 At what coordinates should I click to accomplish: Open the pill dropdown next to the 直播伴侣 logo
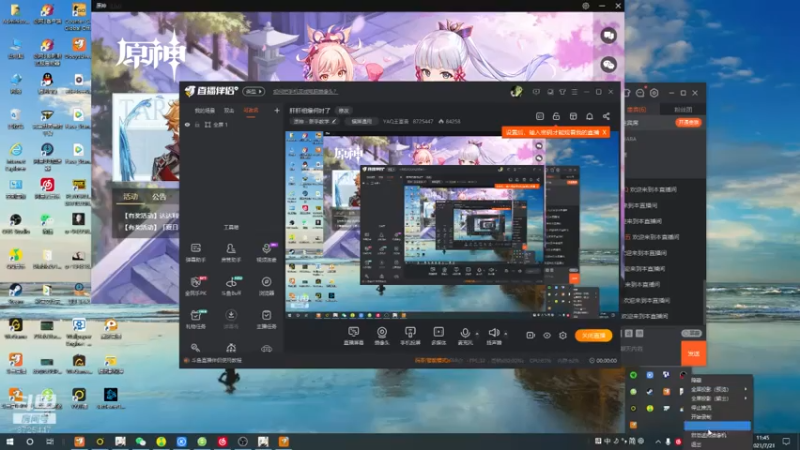point(254,91)
